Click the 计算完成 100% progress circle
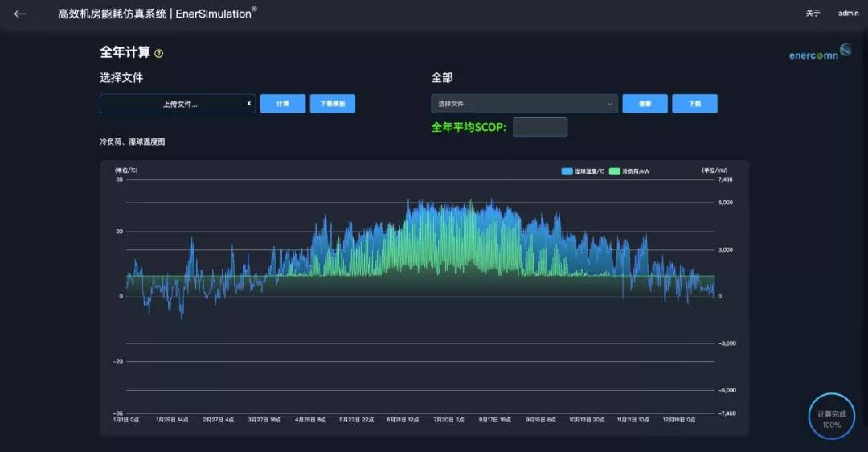Screen dimensions: 868x452 831,417
